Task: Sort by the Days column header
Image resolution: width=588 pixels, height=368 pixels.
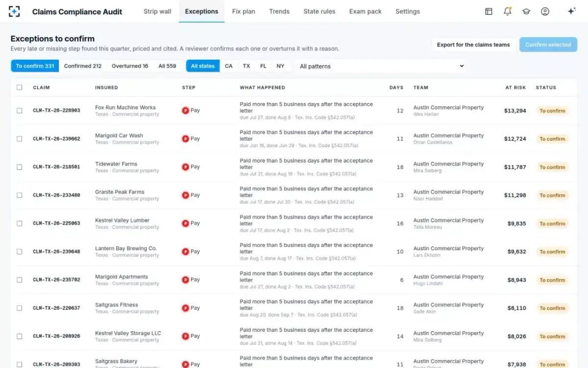Action: pyautogui.click(x=396, y=87)
